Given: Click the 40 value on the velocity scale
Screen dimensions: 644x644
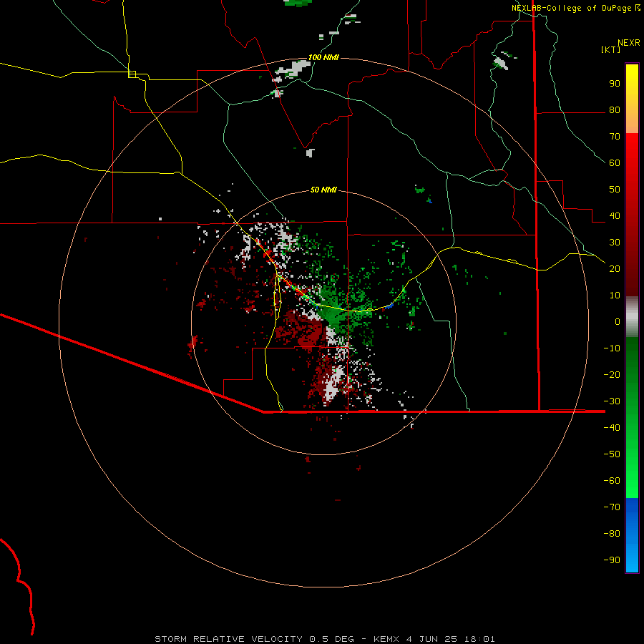Looking at the screenshot, I should pos(615,215).
